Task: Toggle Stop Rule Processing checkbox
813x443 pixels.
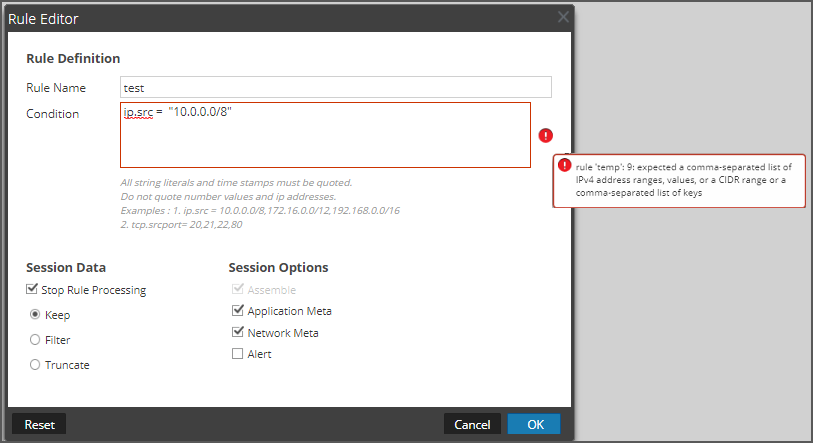Action: pyautogui.click(x=33, y=290)
